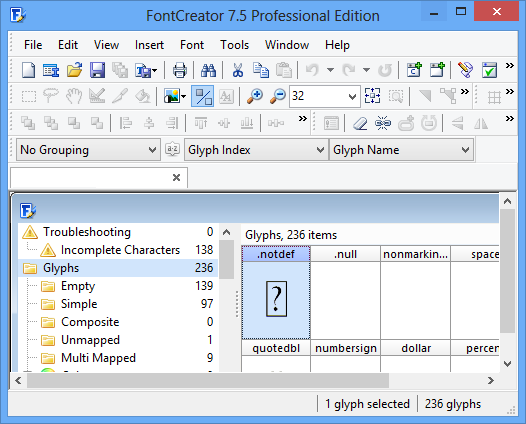
Task: Select the numbersign glyph header
Action: [x=346, y=348]
